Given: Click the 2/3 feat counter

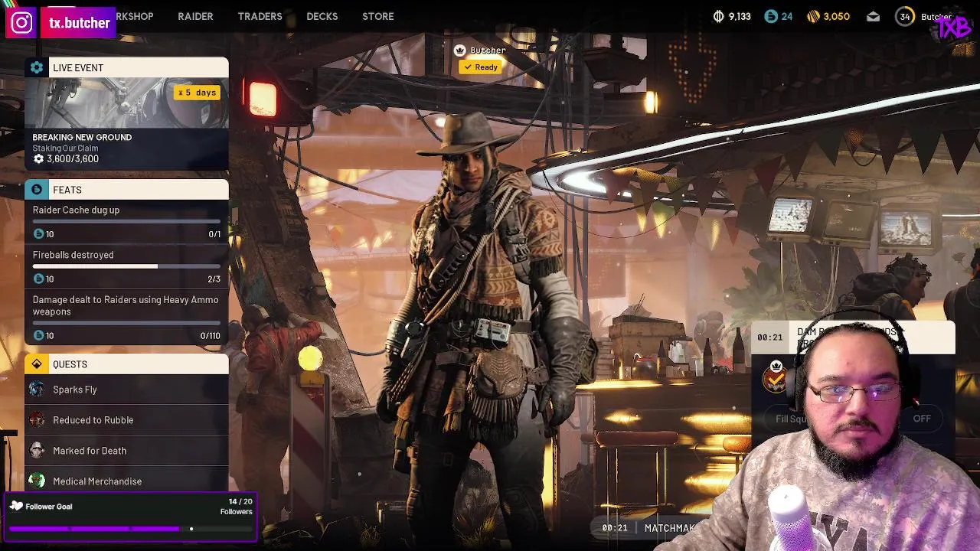Looking at the screenshot, I should pyautogui.click(x=214, y=279).
